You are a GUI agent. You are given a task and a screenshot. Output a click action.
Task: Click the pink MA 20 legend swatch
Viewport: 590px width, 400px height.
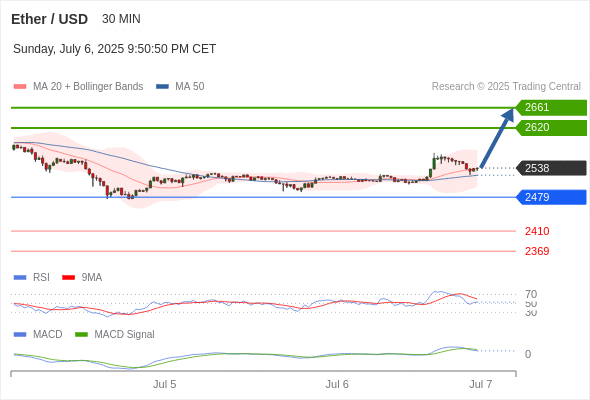(x=20, y=87)
